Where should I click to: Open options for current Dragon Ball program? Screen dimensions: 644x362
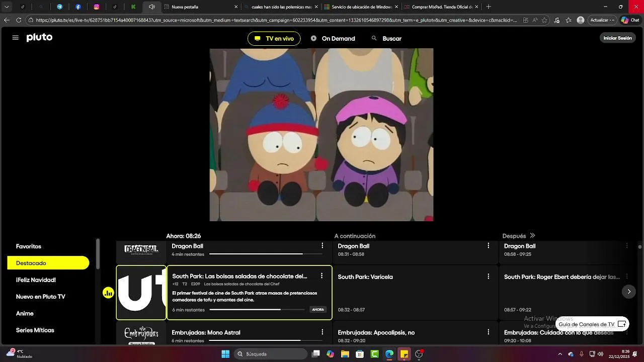point(323,246)
